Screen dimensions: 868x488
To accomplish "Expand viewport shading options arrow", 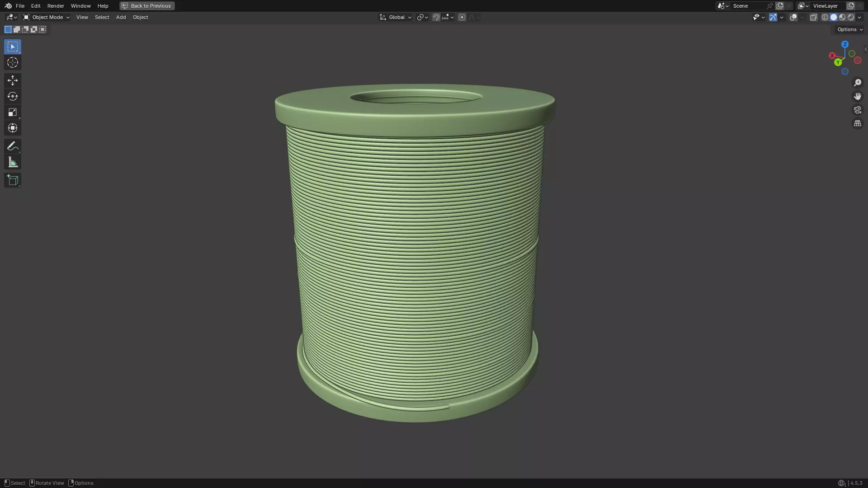I will tap(859, 17).
